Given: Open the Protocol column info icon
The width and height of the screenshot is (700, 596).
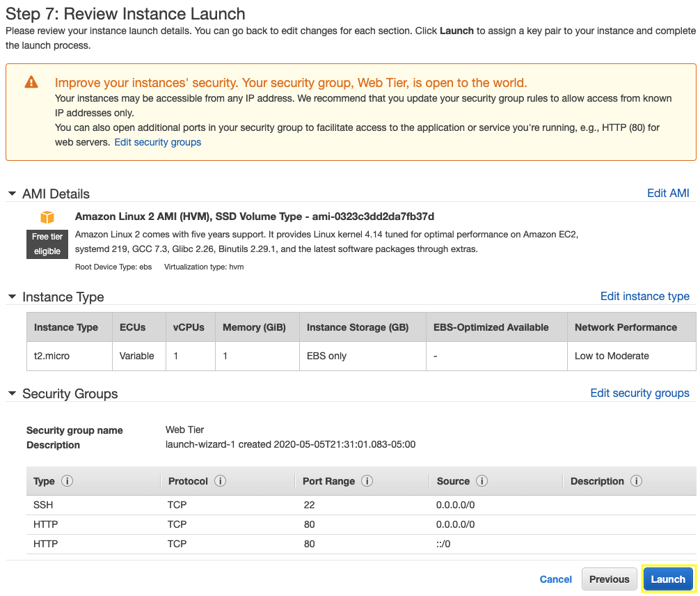Looking at the screenshot, I should [220, 480].
